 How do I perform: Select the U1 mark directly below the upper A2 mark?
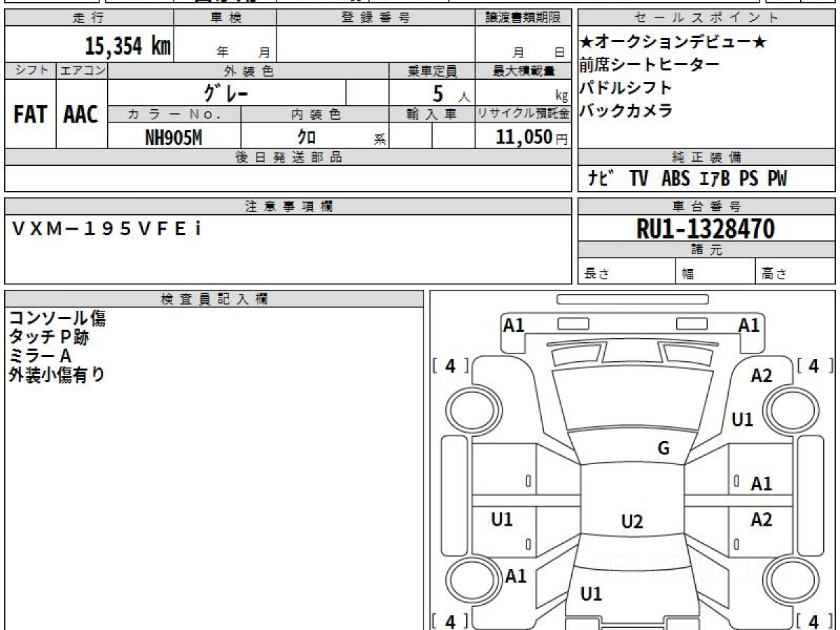click(x=743, y=419)
